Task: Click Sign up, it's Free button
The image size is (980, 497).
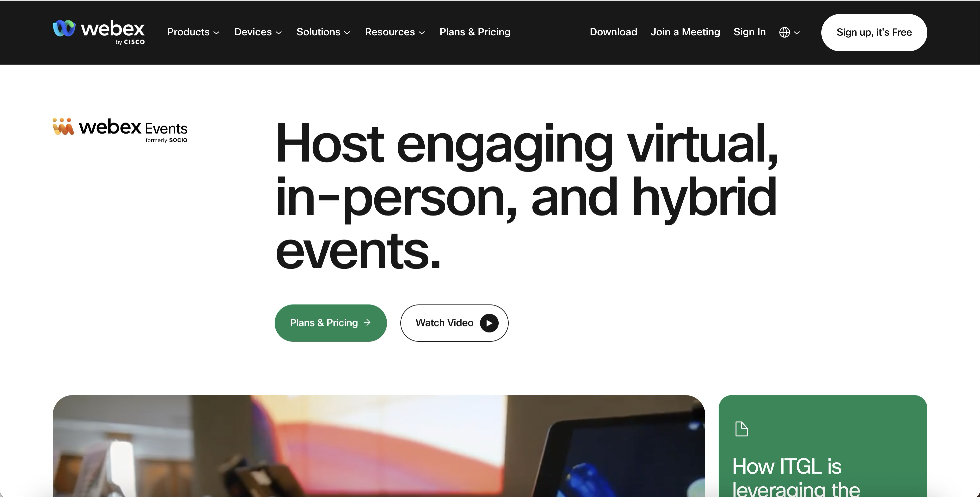Action: pyautogui.click(x=874, y=32)
